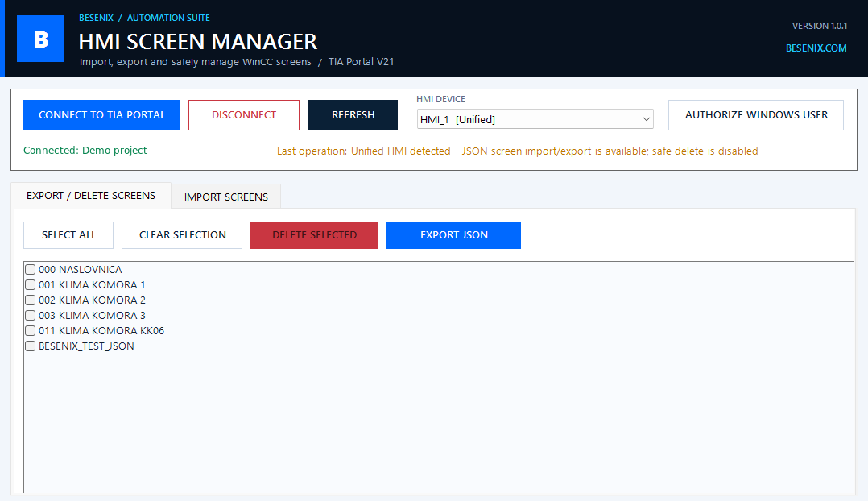Click the Delete Selected button

(314, 234)
